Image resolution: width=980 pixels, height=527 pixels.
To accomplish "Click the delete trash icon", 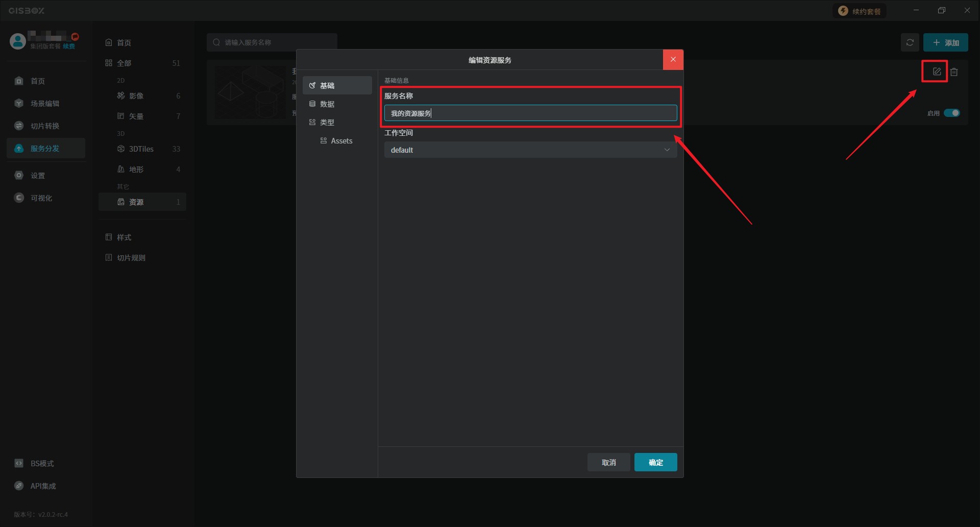I will [x=954, y=72].
